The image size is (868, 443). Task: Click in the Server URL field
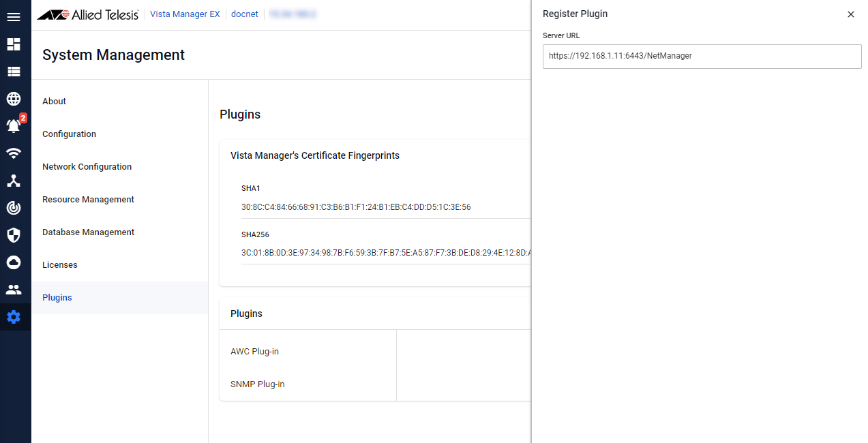pos(702,57)
